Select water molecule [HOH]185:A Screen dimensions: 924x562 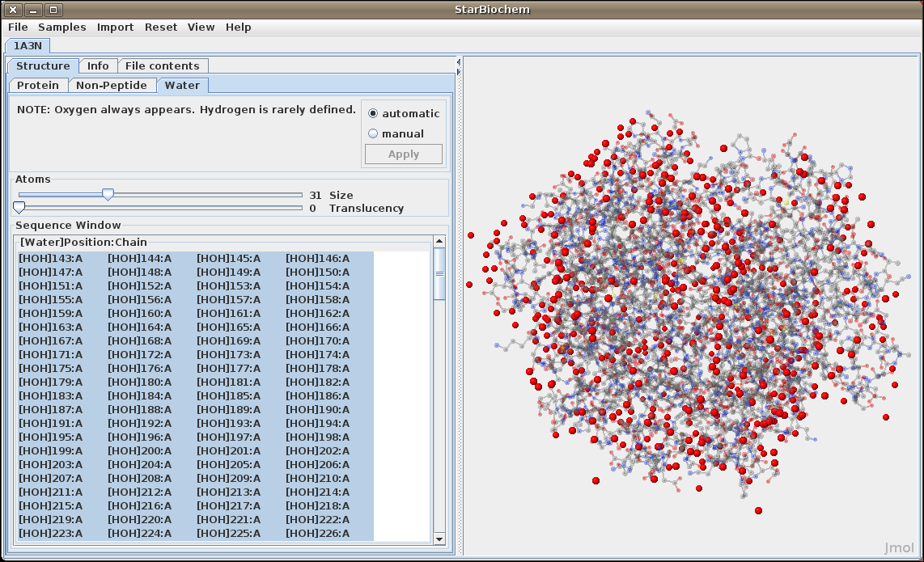point(229,396)
